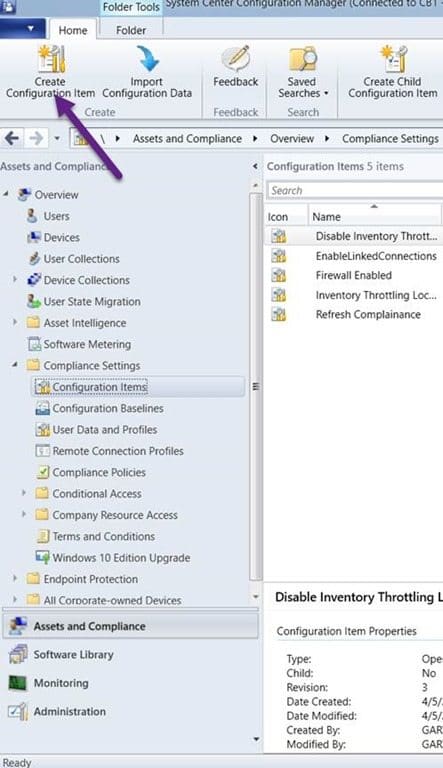Open Configuration Baselines in the tree

pos(108,408)
